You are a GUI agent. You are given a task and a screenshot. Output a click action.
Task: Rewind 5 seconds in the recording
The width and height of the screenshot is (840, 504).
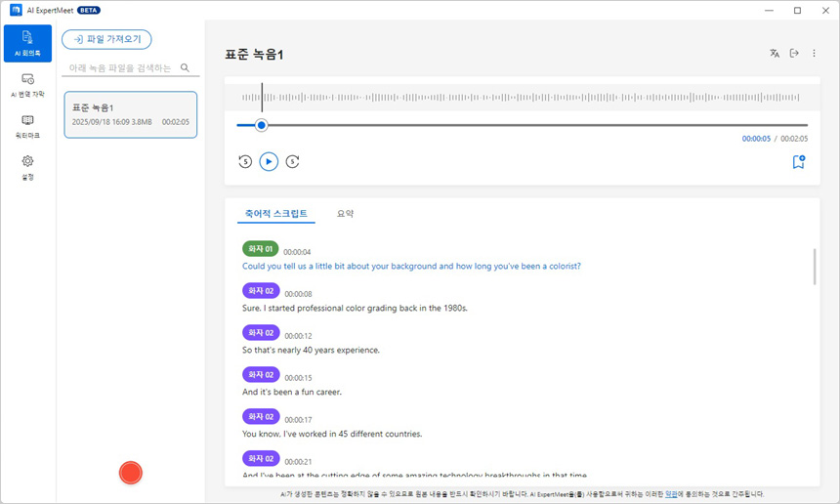coord(245,162)
